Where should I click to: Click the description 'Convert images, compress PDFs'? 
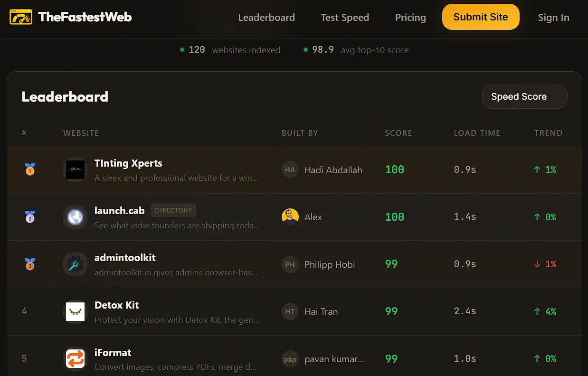click(x=175, y=367)
